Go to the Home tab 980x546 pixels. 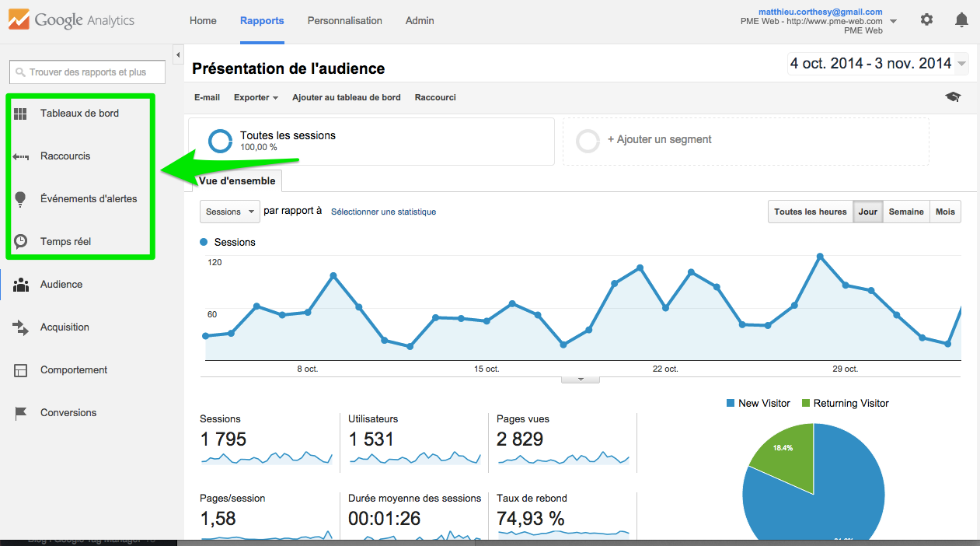point(203,21)
